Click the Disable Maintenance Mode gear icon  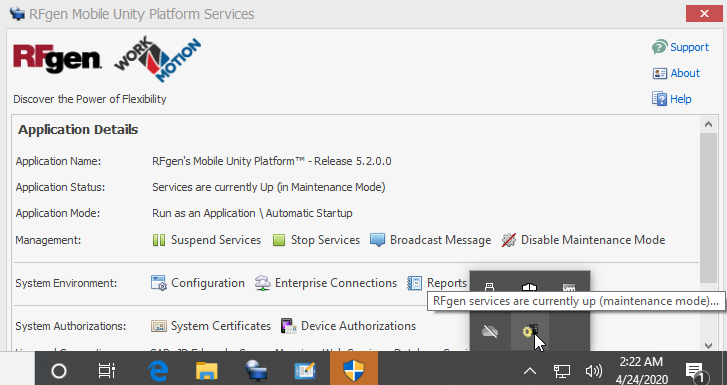pyautogui.click(x=509, y=240)
